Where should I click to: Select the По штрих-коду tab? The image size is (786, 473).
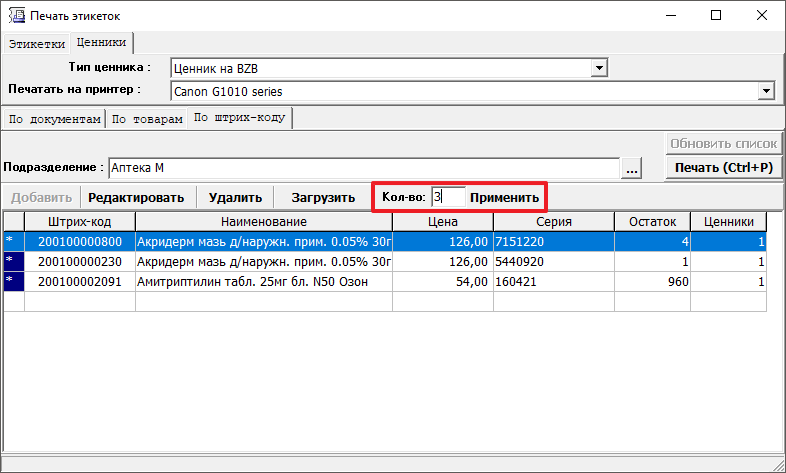(x=239, y=118)
